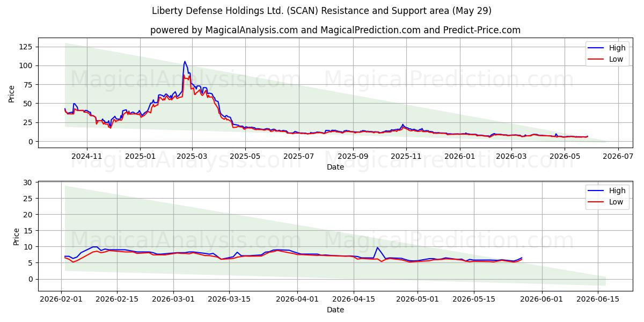Viewport: 644px width, 322px height.
Task: Click the '2025-05' x-axis label
Action: (245, 156)
